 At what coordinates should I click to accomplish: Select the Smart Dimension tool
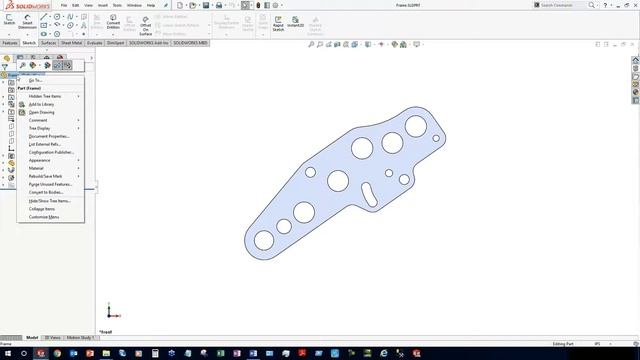(x=27, y=22)
